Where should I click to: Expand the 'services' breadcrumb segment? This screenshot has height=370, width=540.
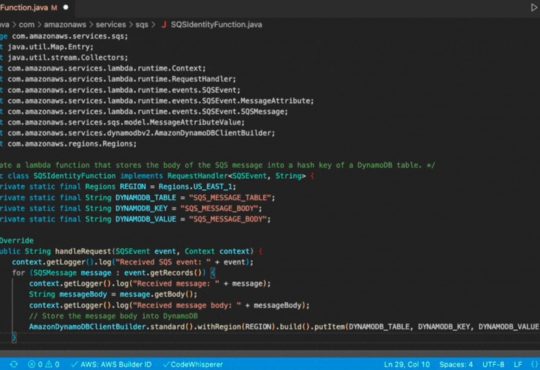pyautogui.click(x=111, y=24)
